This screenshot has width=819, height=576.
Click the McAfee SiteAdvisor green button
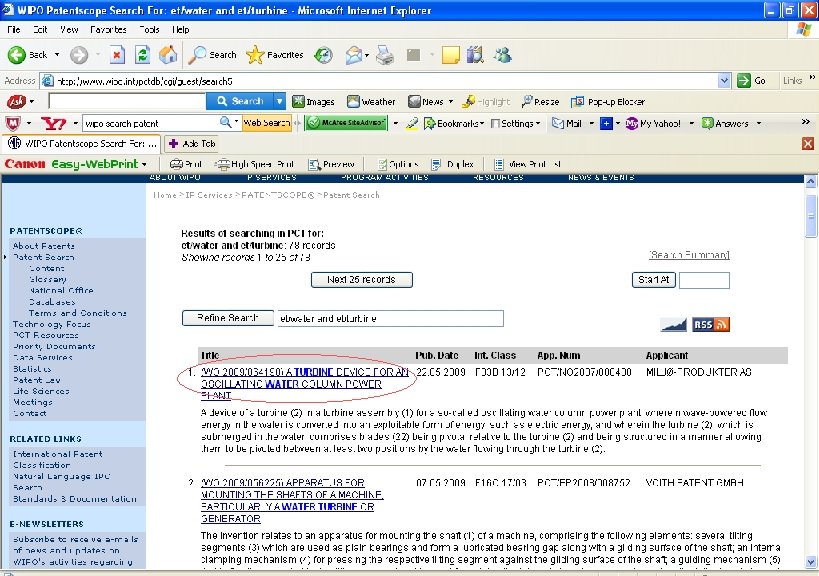click(x=346, y=123)
